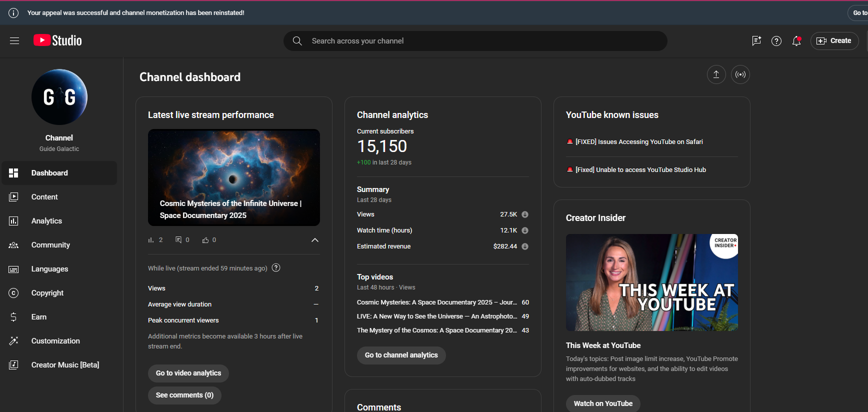Click See comments (0) button
The image size is (868, 412).
pyautogui.click(x=184, y=395)
